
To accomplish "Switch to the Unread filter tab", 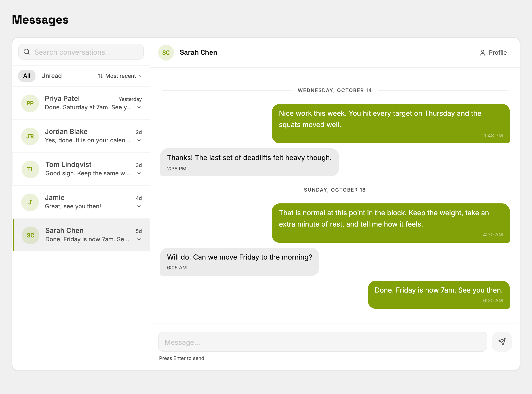I will pyautogui.click(x=51, y=76).
